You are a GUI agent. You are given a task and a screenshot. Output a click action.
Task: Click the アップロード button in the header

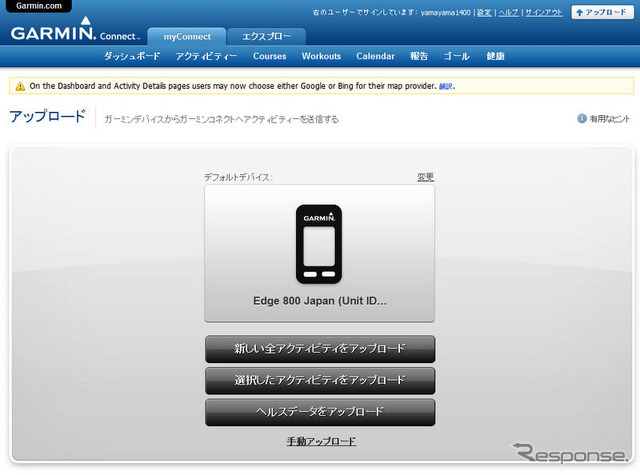point(602,12)
